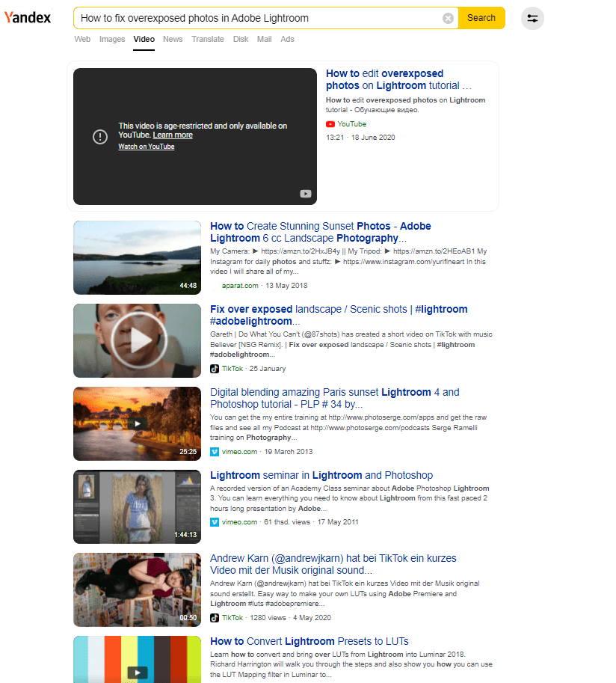The height and width of the screenshot is (683, 616).
Task: Open 'How to edit overexposed photos' title
Action: pos(398,79)
